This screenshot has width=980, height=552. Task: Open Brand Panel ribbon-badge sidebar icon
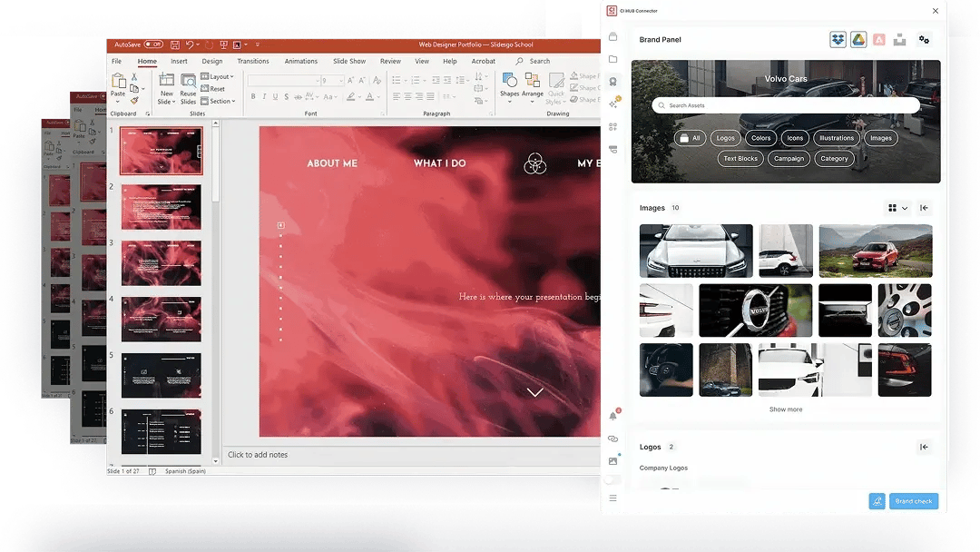pos(613,82)
